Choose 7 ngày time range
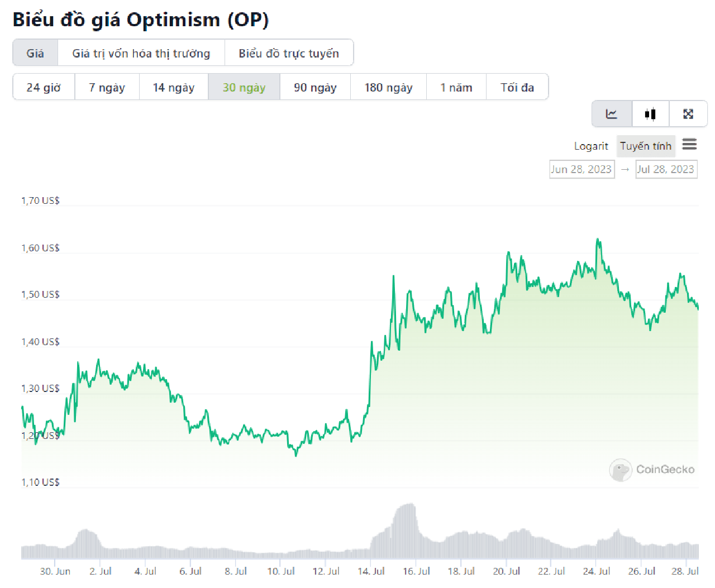The image size is (715, 588). [107, 87]
